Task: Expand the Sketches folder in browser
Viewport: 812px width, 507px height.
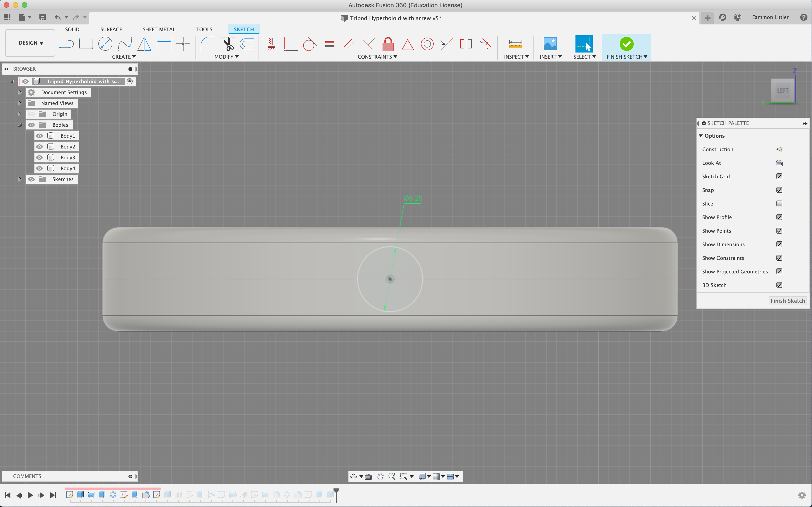Action: 19,179
